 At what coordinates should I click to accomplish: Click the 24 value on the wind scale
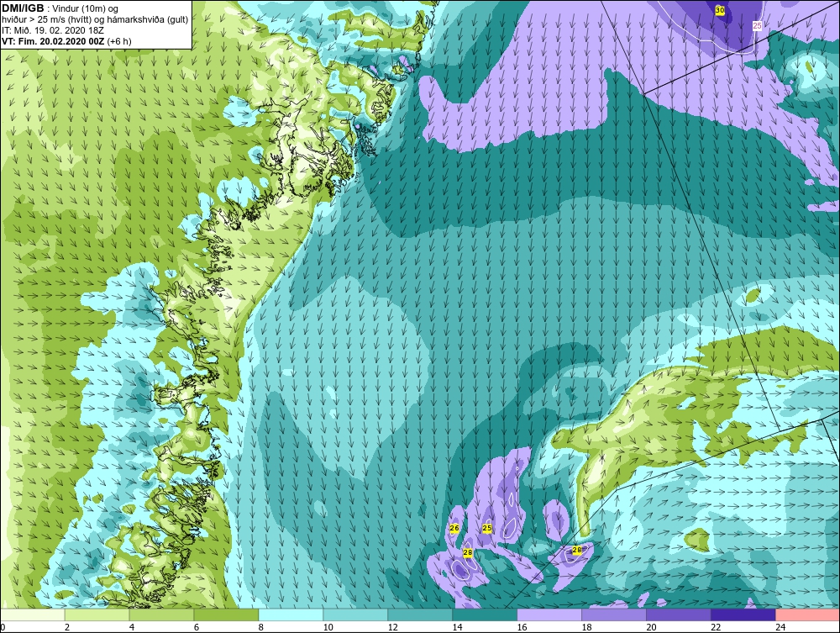(x=780, y=627)
